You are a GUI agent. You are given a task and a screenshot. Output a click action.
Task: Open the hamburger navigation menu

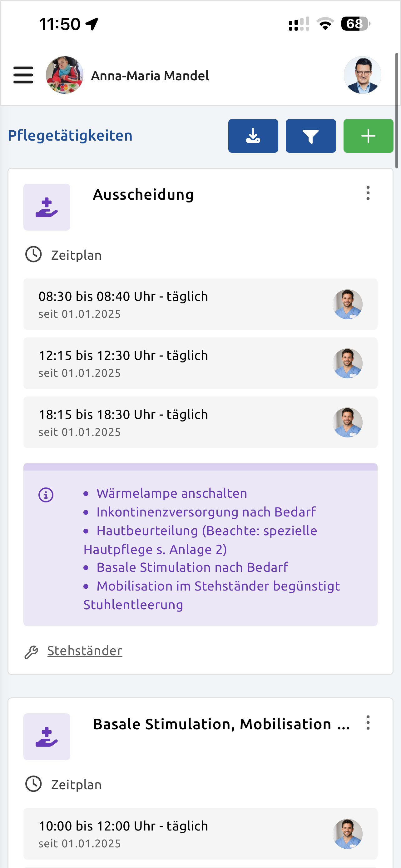tap(23, 75)
